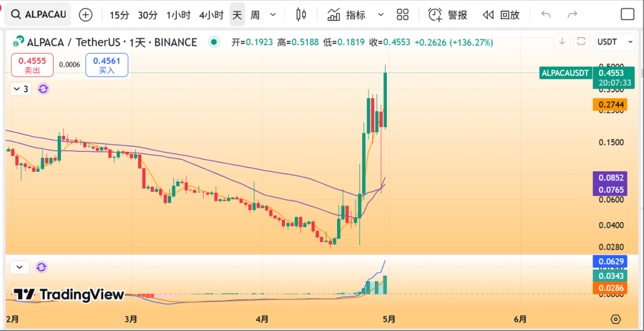
Task: Collapse the indicator legend showing 3
Action: click(x=20, y=89)
